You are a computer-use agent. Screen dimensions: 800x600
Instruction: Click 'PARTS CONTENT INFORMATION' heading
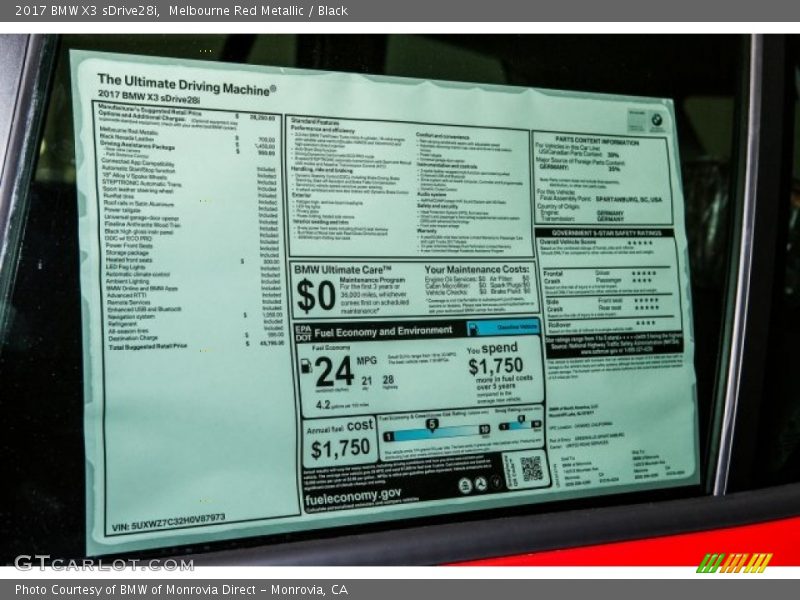coord(597,142)
